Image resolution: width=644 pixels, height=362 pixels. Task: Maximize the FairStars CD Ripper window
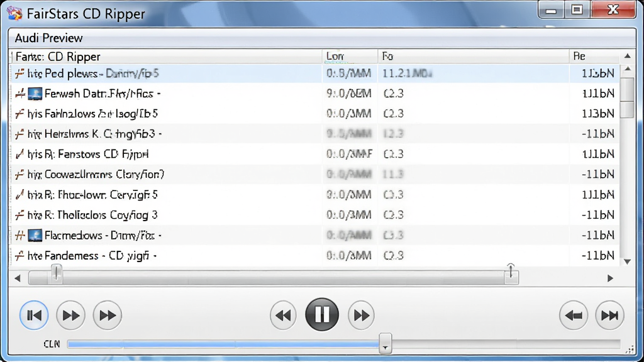pyautogui.click(x=577, y=10)
